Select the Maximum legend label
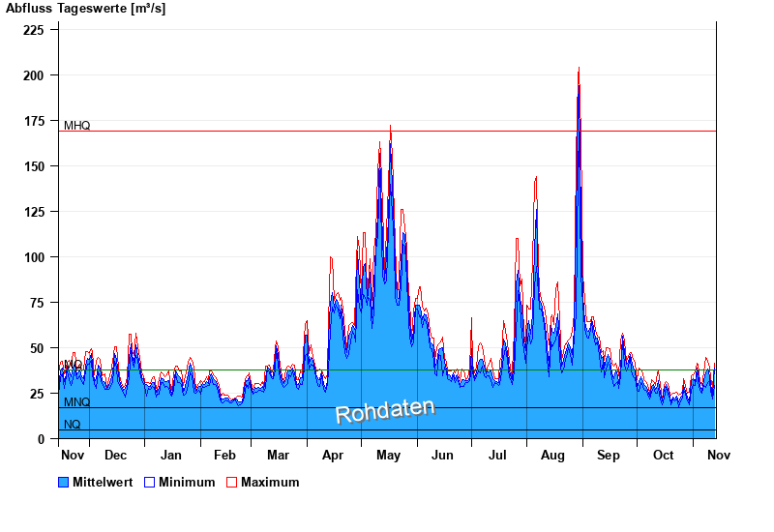 [x=270, y=482]
